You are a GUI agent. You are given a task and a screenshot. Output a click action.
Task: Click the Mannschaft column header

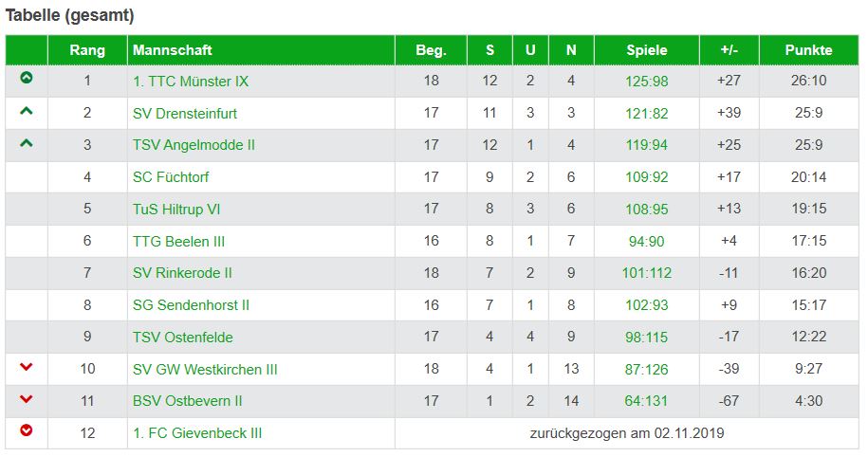point(173,50)
